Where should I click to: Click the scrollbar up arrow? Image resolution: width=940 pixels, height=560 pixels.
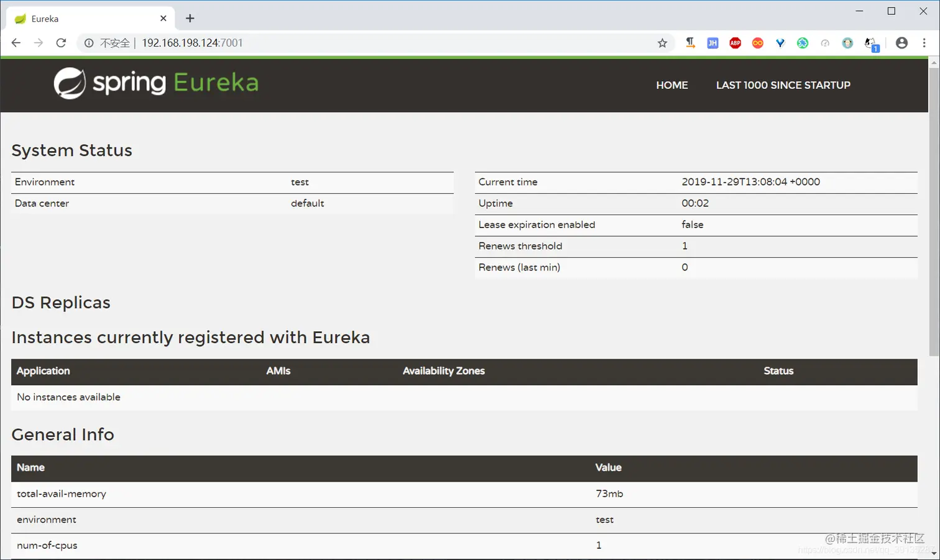click(x=934, y=63)
